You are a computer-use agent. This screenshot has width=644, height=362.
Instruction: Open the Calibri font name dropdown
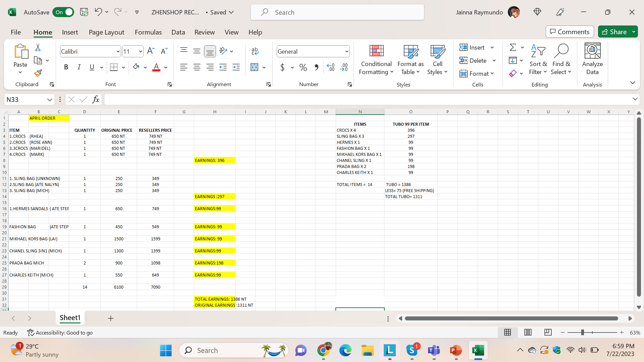[x=118, y=51]
